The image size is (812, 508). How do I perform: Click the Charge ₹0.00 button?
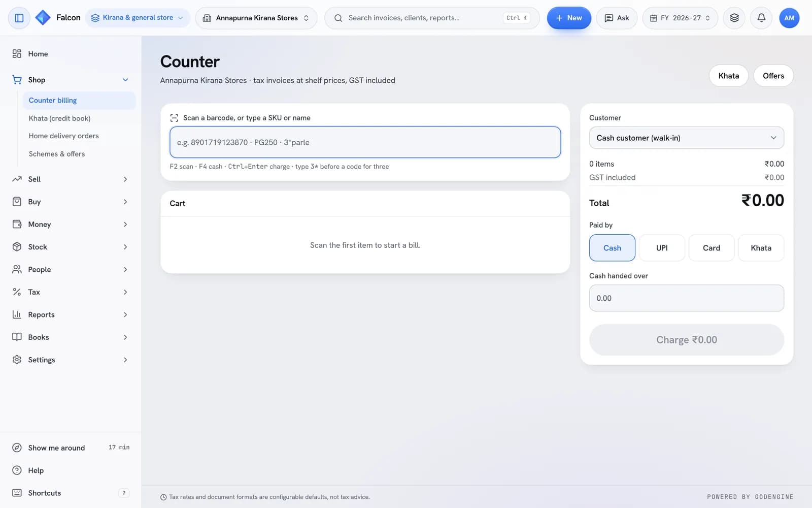click(x=686, y=340)
